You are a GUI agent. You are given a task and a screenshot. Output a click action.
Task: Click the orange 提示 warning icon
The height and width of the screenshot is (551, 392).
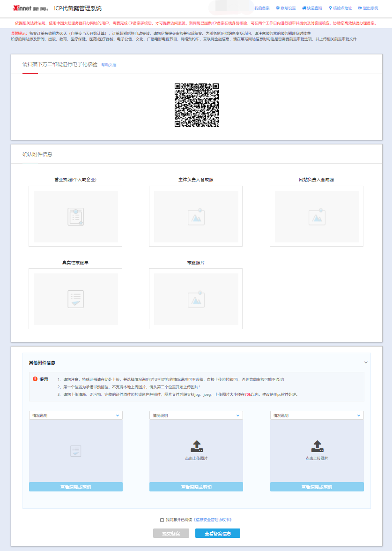35,379
